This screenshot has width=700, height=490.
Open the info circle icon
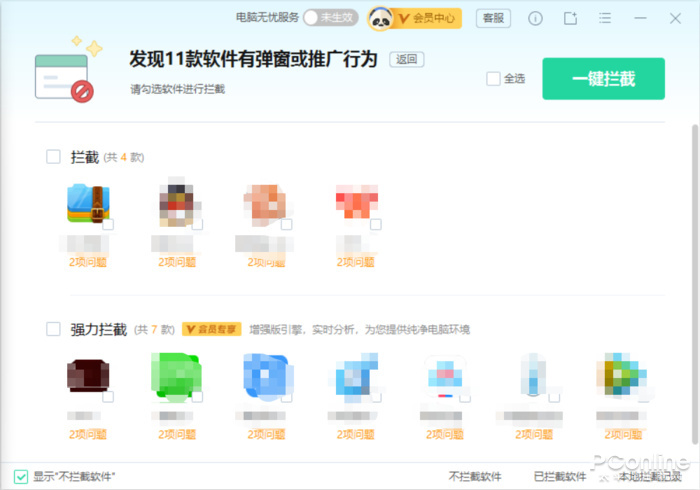pos(535,18)
